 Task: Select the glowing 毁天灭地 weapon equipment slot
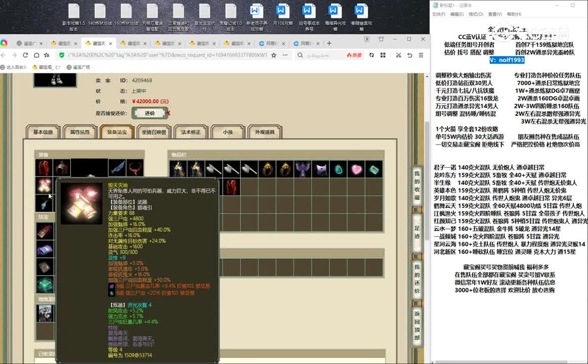pos(44,186)
